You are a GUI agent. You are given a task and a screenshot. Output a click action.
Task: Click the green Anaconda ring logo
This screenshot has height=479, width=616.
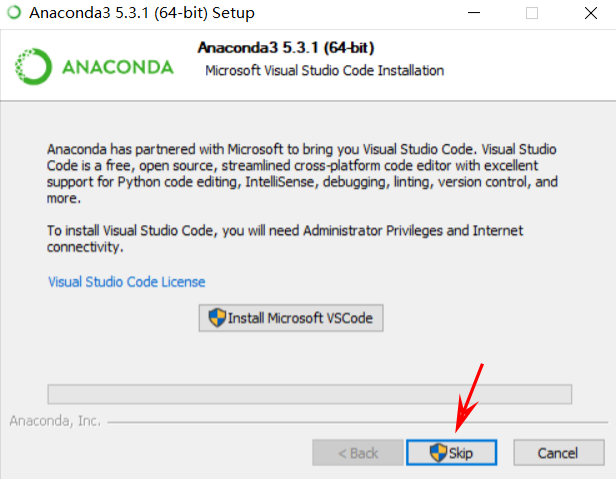(x=33, y=66)
